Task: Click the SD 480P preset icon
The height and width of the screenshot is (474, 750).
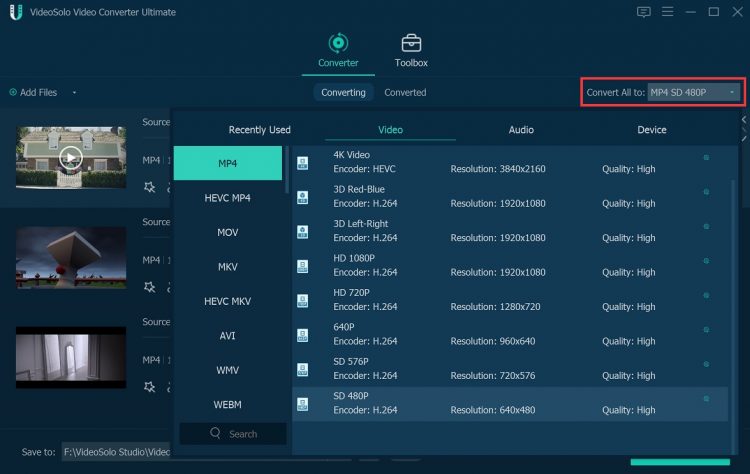Action: pos(302,404)
